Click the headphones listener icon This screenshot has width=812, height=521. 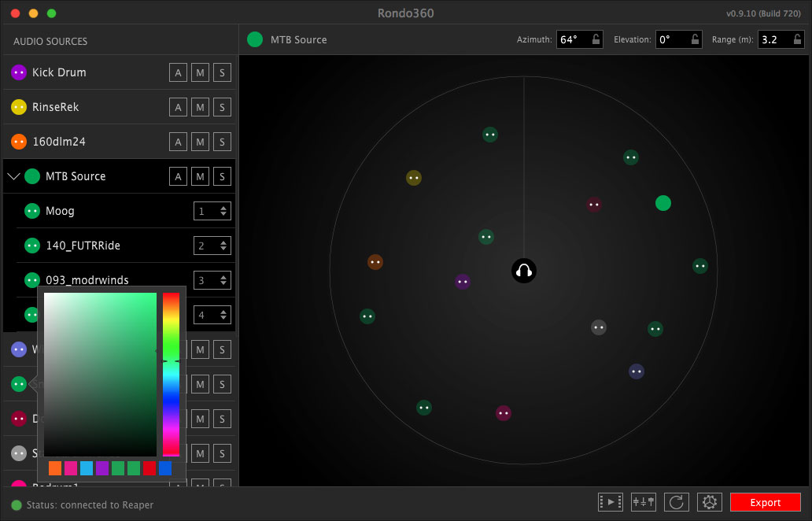[524, 272]
